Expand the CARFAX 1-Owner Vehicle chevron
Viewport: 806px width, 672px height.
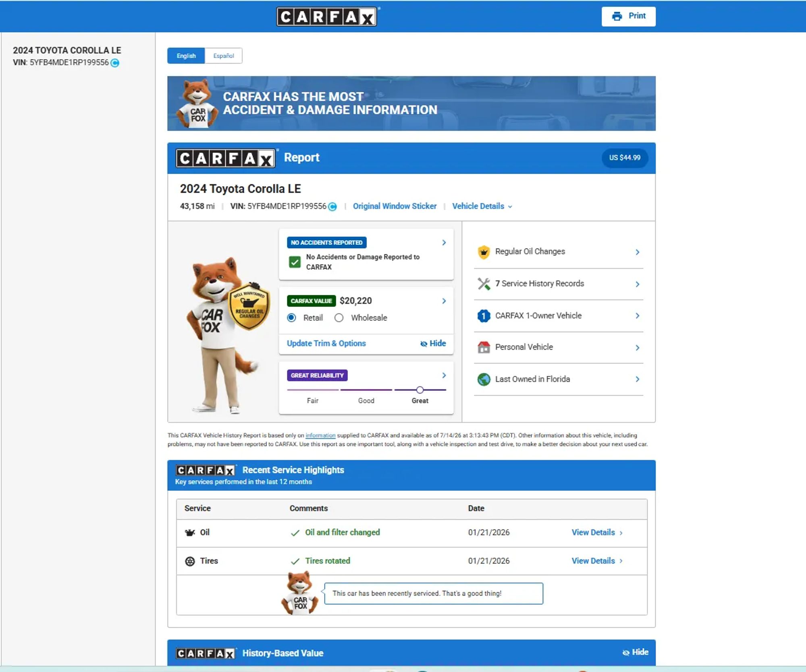pos(638,316)
